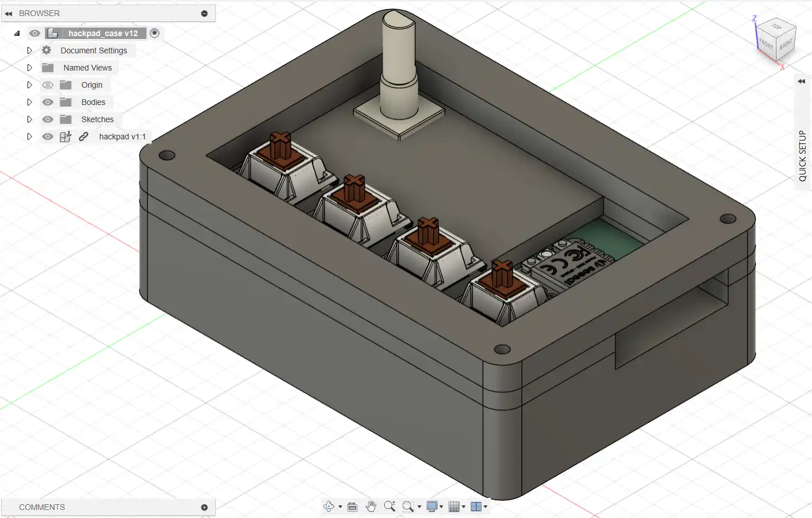The width and height of the screenshot is (812, 518).
Task: Open the Orbit tool dropdown arrow
Action: pos(340,507)
